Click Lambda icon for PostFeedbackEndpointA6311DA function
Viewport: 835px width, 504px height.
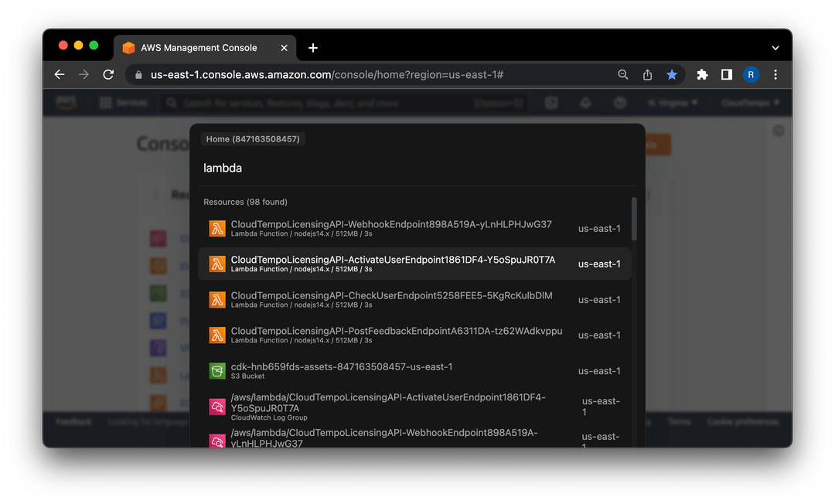[216, 335]
